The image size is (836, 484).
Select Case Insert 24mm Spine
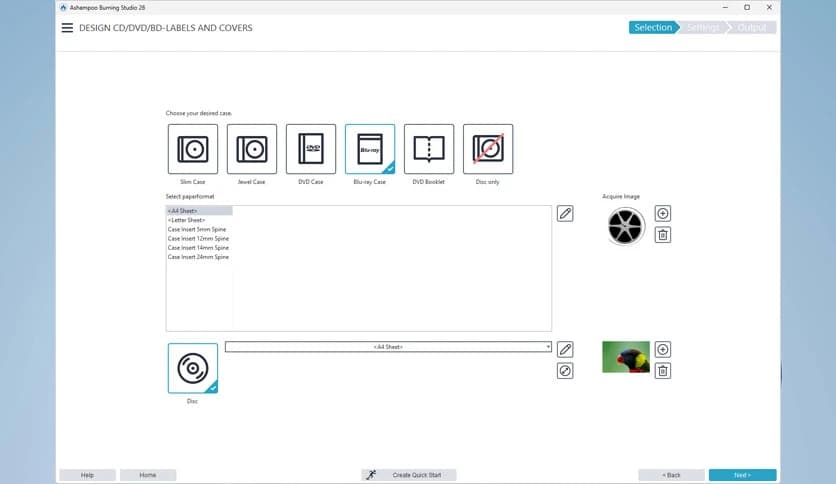tap(199, 257)
